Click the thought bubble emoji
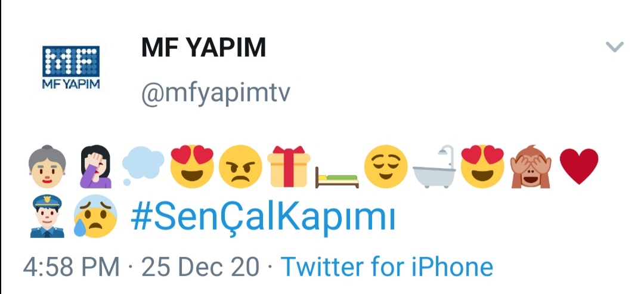Screen dimensions: 644x294 (143, 165)
